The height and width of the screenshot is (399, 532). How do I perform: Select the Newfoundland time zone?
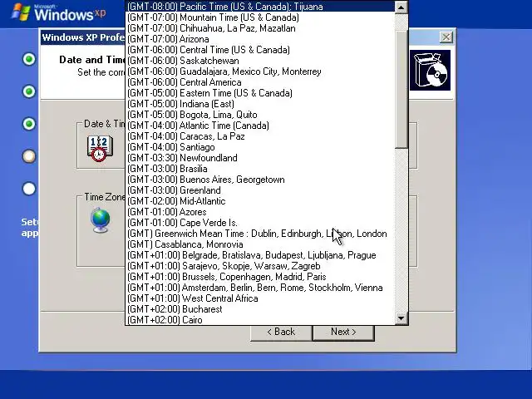click(x=260, y=158)
